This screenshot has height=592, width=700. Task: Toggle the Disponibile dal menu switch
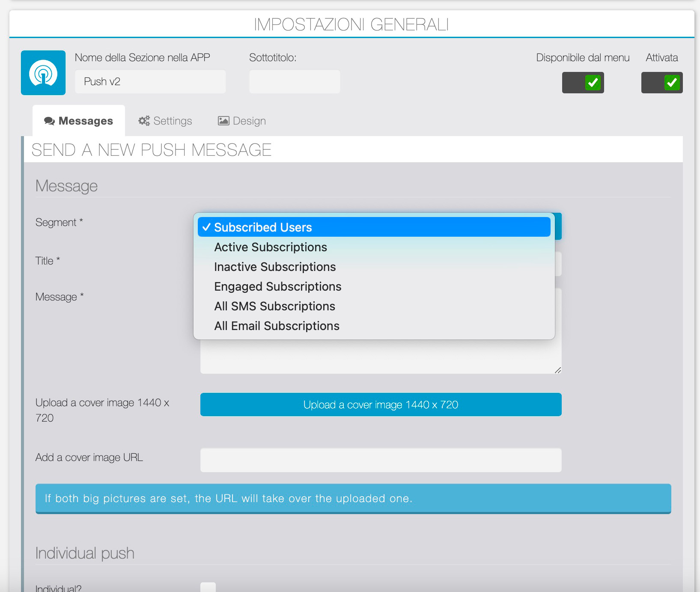(583, 83)
